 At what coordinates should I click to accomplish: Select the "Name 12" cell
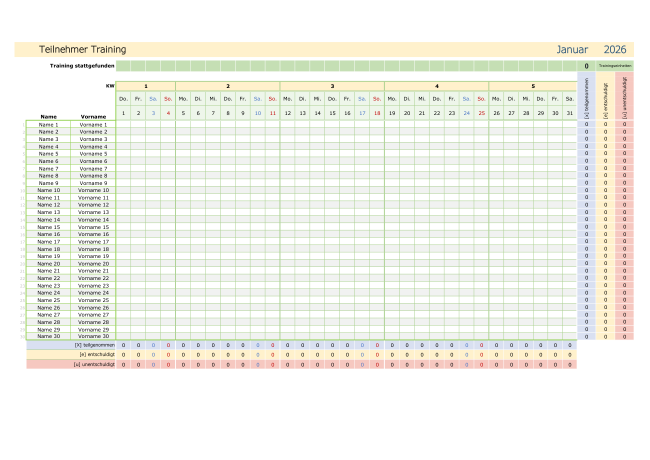49,205
